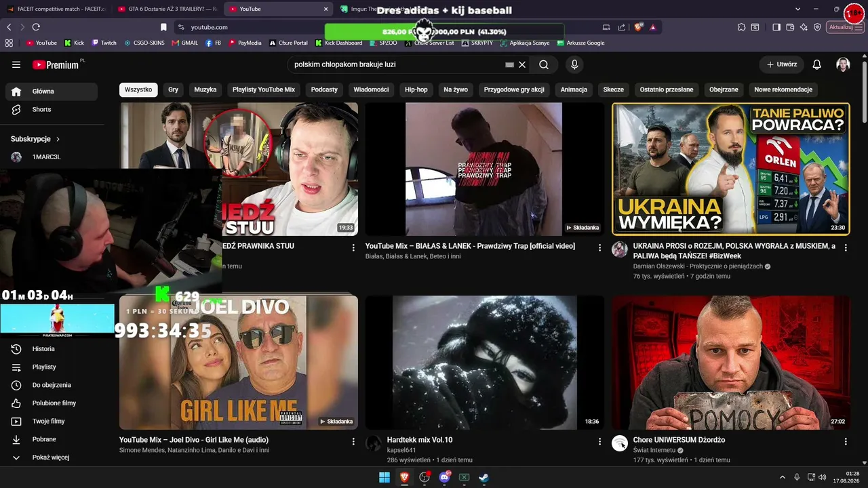Viewport: 868px width, 488px height.
Task: Open options menu for Hardtekk mix Vol.10
Action: point(599,442)
